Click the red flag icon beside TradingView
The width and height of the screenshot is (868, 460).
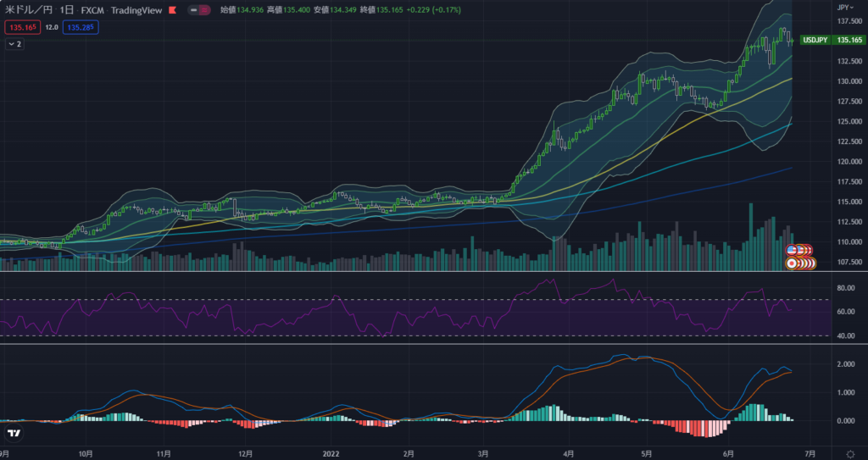coord(174,9)
